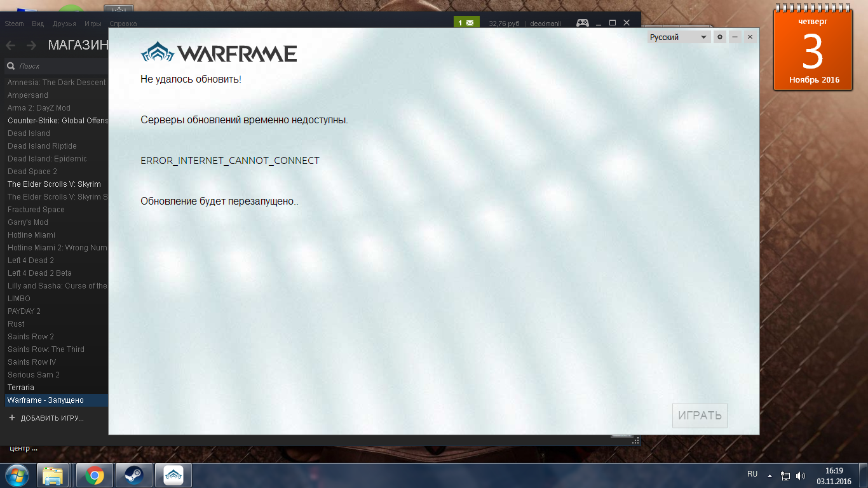Viewport: 868px width, 488px height.
Task: Switch to Warframe launcher taskbar icon
Action: (x=173, y=475)
